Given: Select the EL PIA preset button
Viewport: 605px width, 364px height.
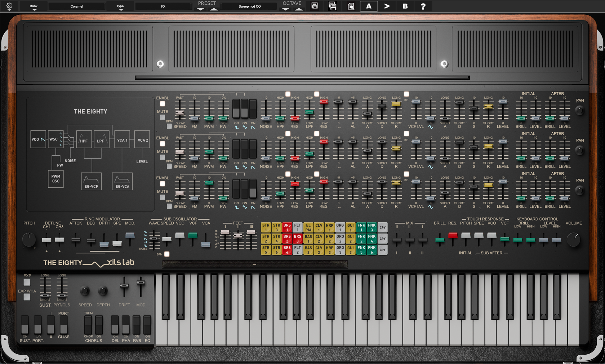Looking at the screenshot, I should pyautogui.click(x=308, y=227).
